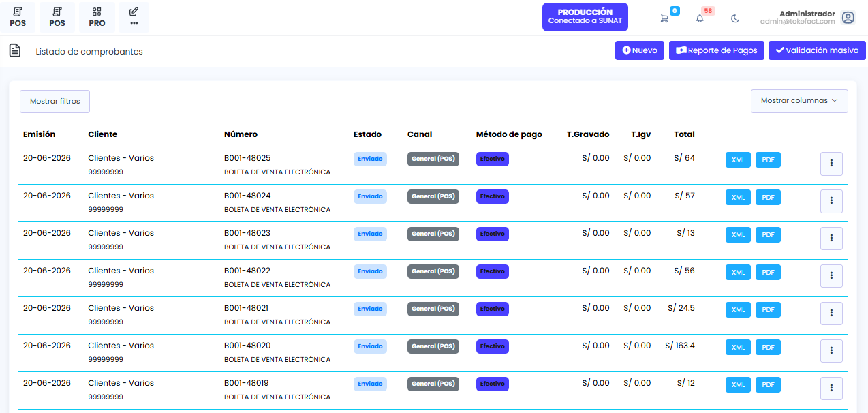The image size is (868, 413).
Task: Open actions menu for B001-48023
Action: coord(831,239)
